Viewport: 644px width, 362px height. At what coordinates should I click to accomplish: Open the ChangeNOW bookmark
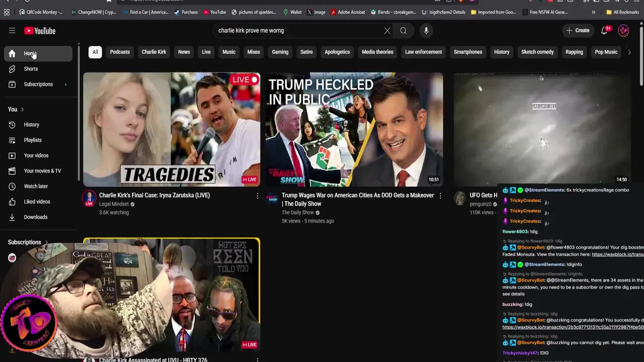94,12
